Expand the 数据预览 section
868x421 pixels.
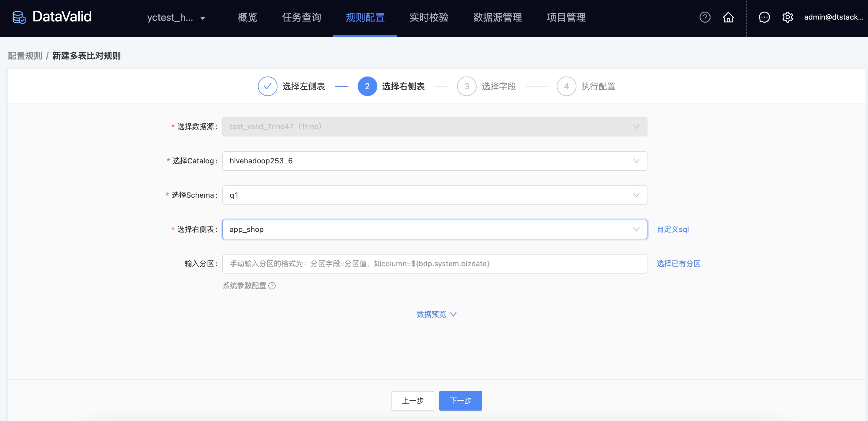(436, 314)
